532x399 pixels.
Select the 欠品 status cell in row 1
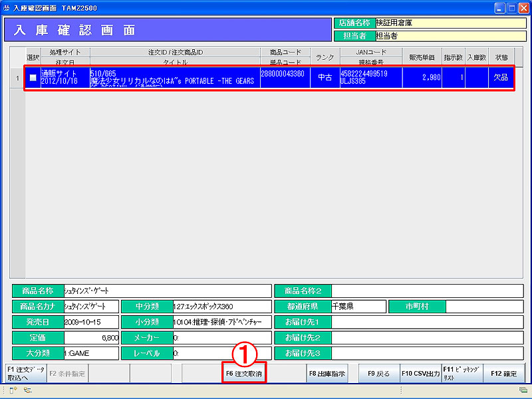(x=501, y=78)
